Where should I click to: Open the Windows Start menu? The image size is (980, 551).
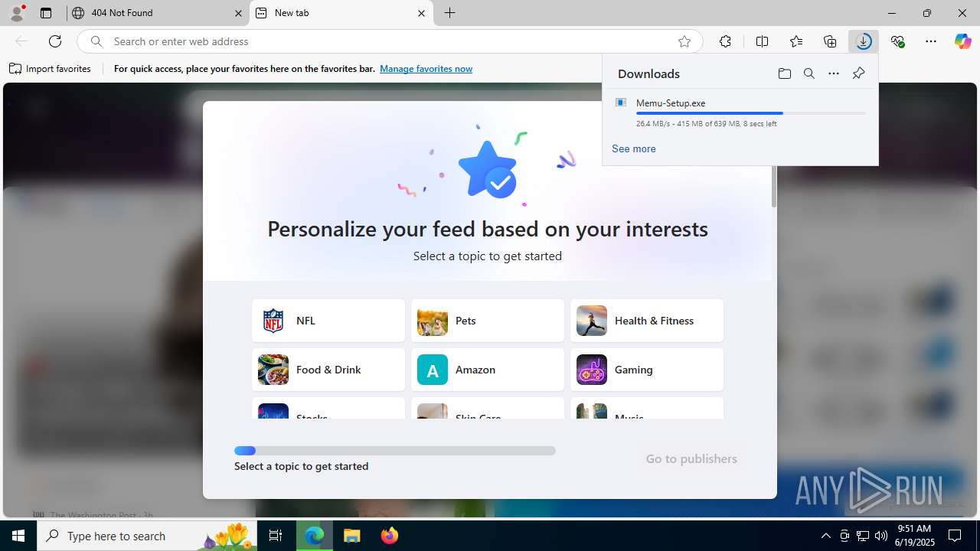(18, 536)
